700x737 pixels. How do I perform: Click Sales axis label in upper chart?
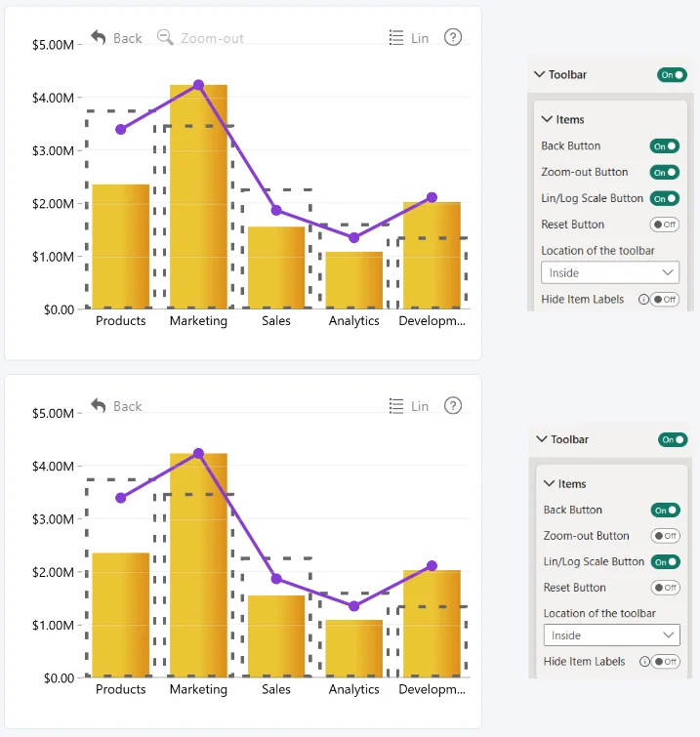pyautogui.click(x=276, y=321)
